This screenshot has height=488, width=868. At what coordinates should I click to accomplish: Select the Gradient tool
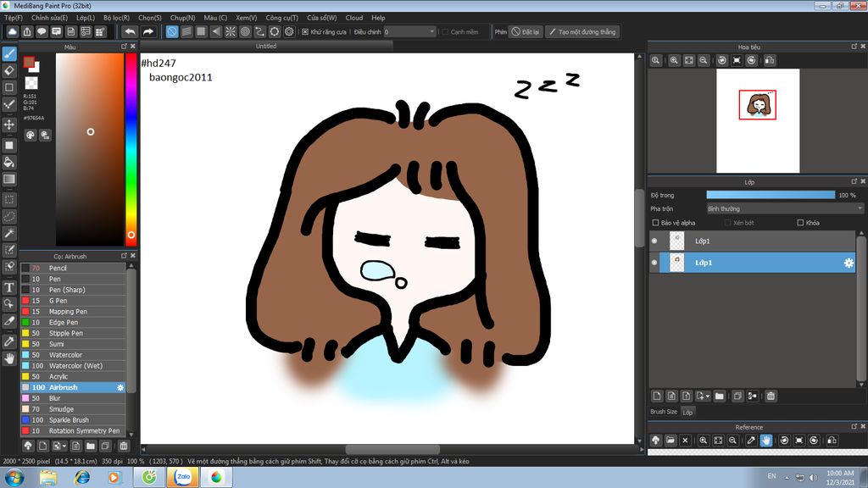click(9, 179)
